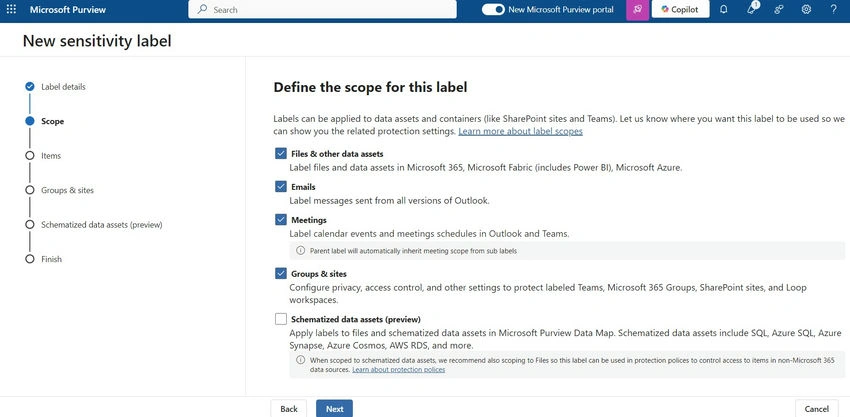Open the pink diagnostics icon in header

click(x=638, y=10)
